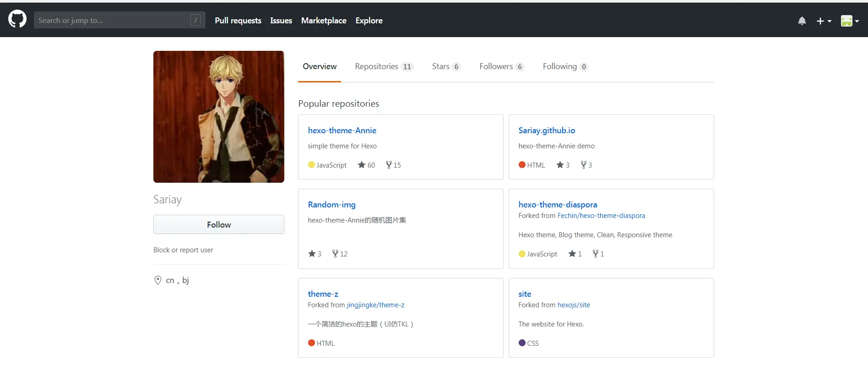
Task: Click the location pin icon
Action: coord(158,280)
